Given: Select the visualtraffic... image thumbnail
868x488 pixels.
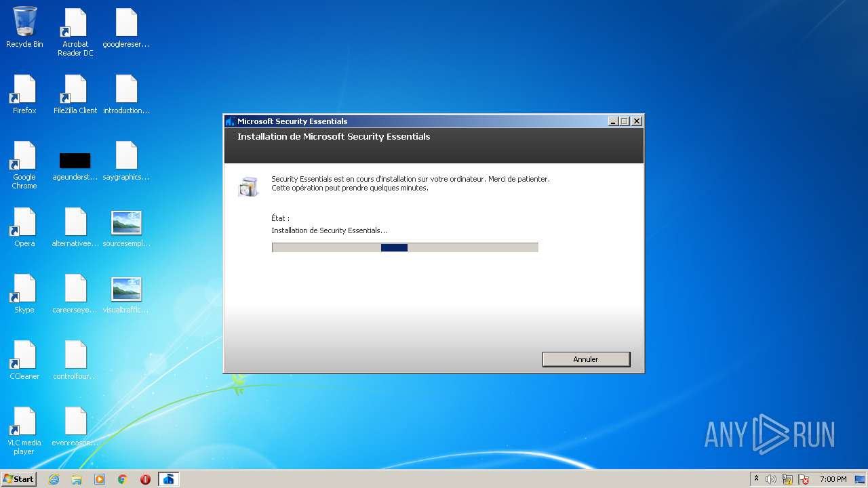Looking at the screenshot, I should (126, 293).
